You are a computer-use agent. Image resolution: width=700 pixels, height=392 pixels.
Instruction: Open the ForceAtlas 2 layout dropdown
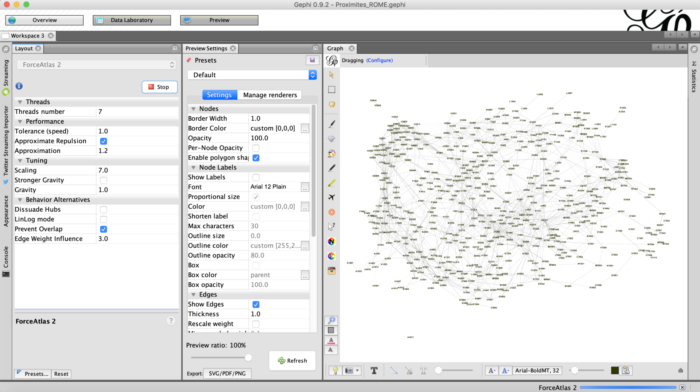click(96, 65)
